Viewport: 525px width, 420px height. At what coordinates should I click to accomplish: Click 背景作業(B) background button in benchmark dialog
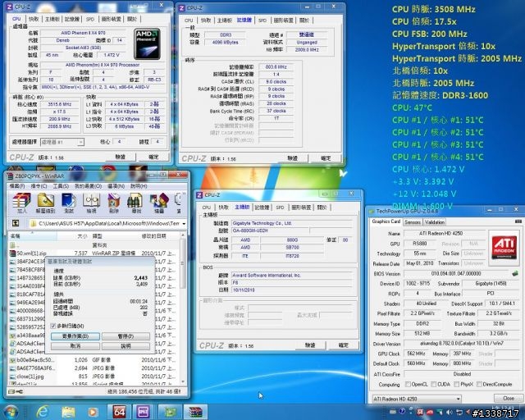pos(75,336)
